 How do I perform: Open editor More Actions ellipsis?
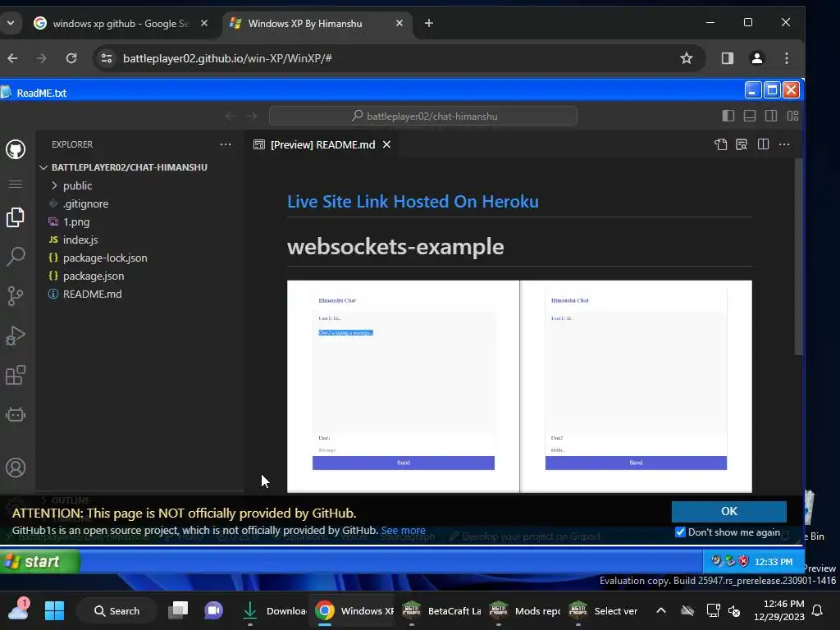(784, 144)
